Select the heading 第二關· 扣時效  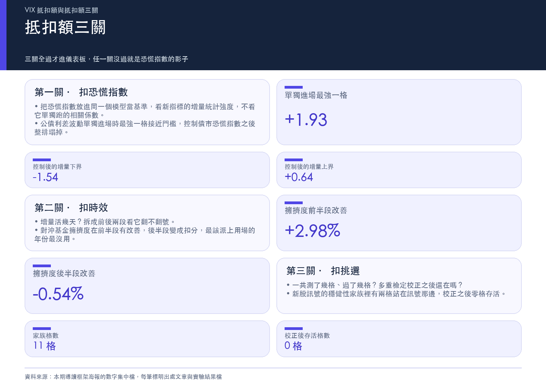coord(71,208)
